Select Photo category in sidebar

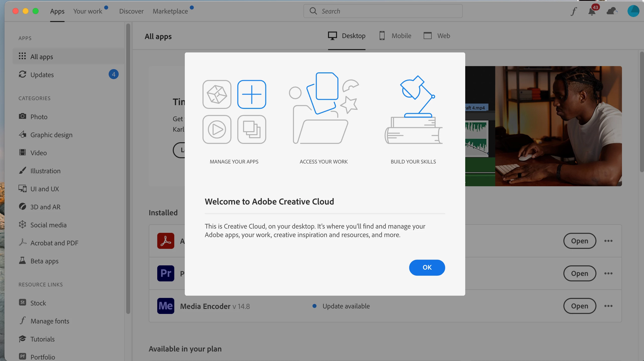39,117
